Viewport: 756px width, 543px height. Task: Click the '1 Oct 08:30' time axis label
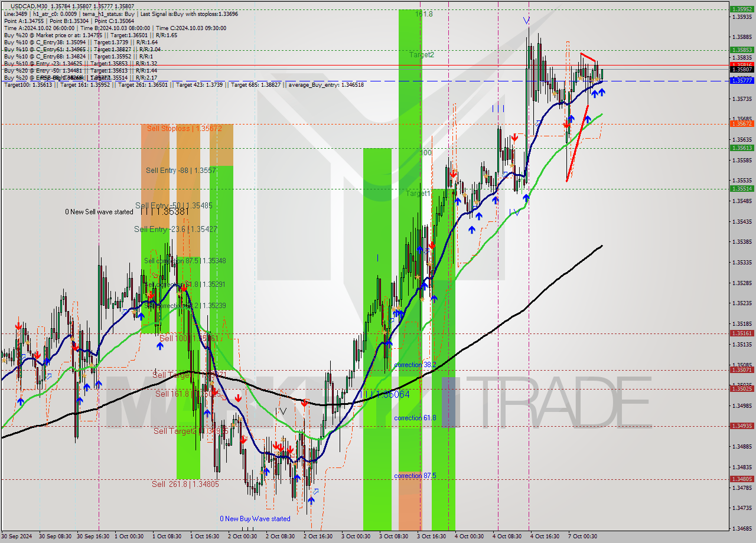[167, 537]
